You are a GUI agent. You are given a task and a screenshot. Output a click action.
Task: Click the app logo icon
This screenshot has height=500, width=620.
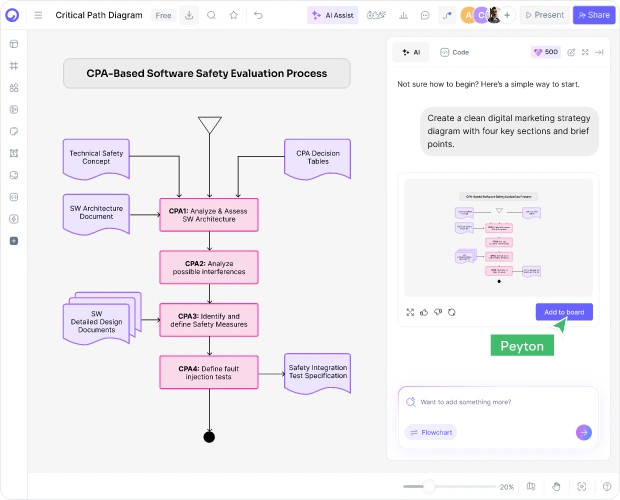point(12,15)
